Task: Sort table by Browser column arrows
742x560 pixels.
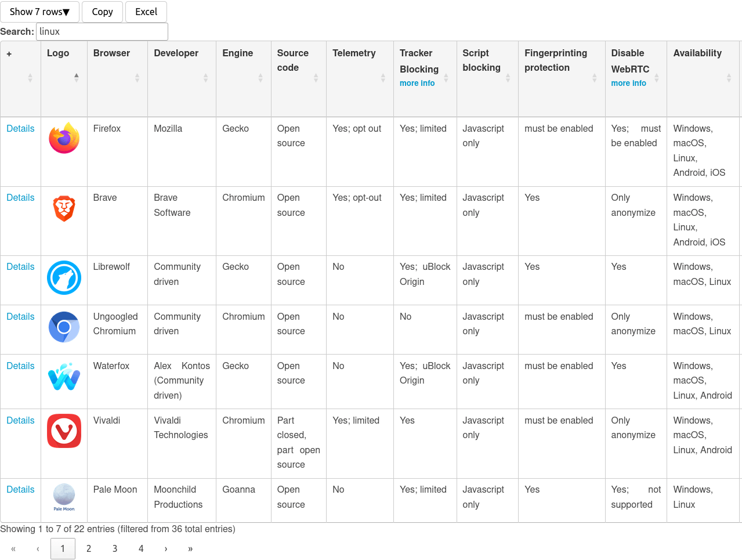Action: (x=137, y=78)
